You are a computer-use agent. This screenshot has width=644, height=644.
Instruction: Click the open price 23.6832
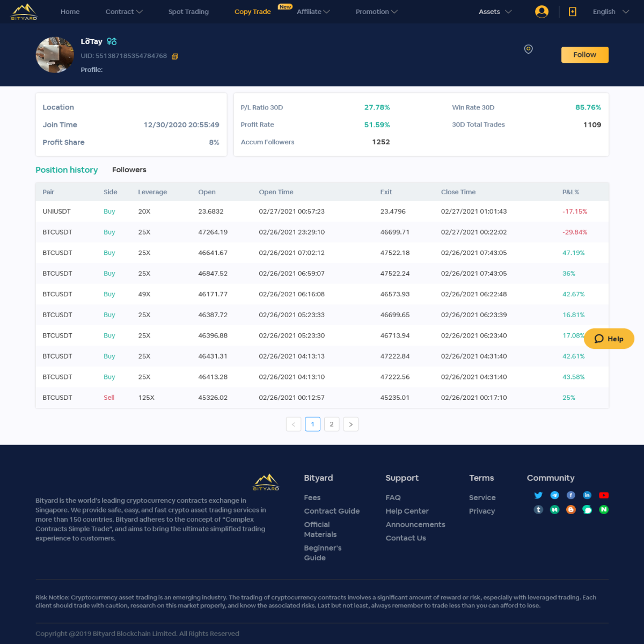pos(211,211)
